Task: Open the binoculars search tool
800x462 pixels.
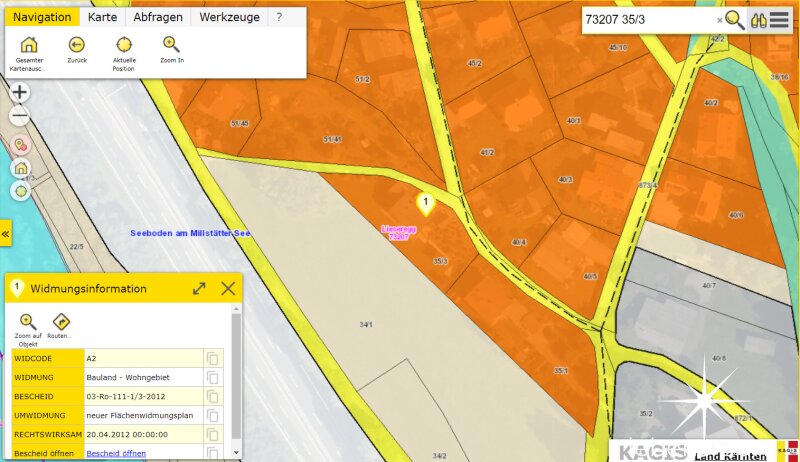Action: [759, 20]
